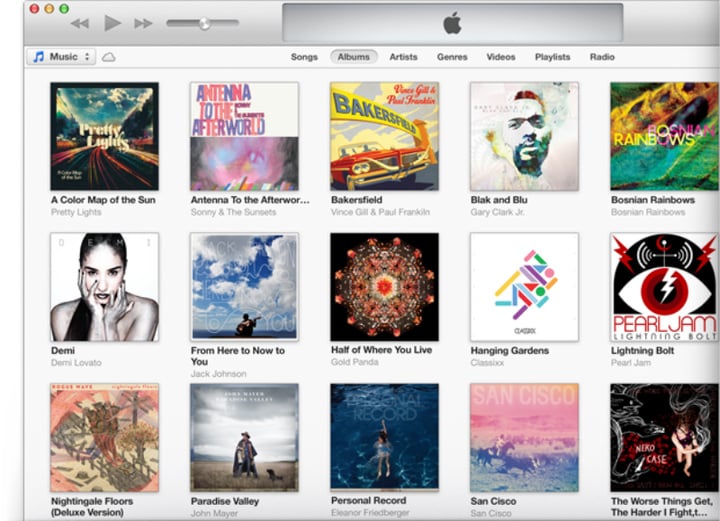Open the Bosnian Rainbows album cover
This screenshot has height=521, width=720.
[664, 136]
